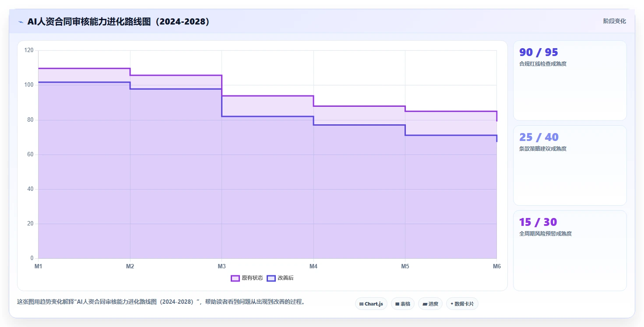Click the chart icon beside the title
644x327 pixels.
pos(21,21)
